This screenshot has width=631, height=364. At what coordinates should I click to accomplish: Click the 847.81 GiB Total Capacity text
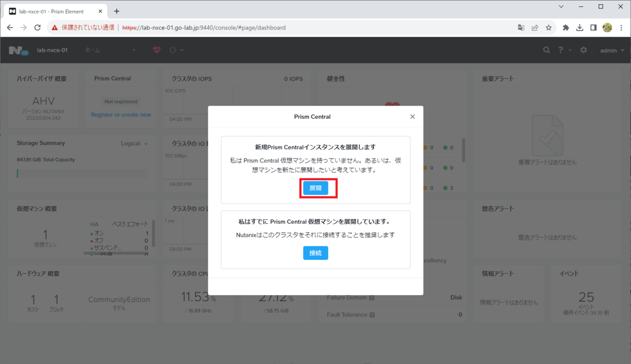point(46,160)
